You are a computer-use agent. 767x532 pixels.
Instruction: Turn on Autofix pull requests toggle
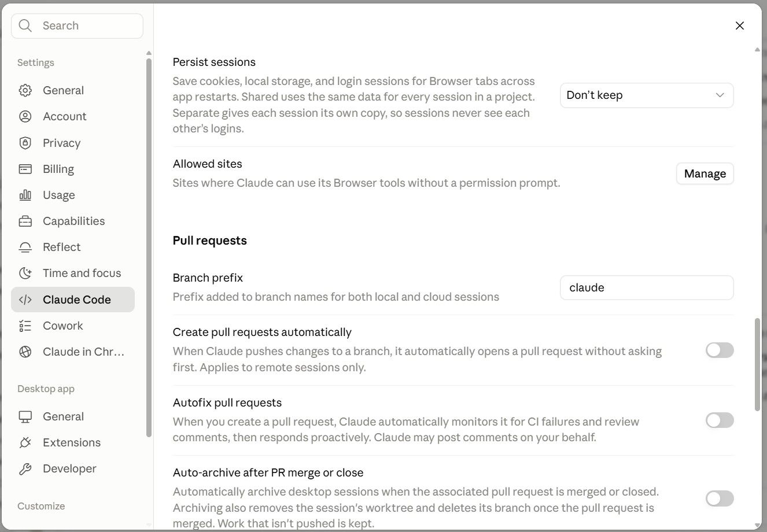pos(720,420)
